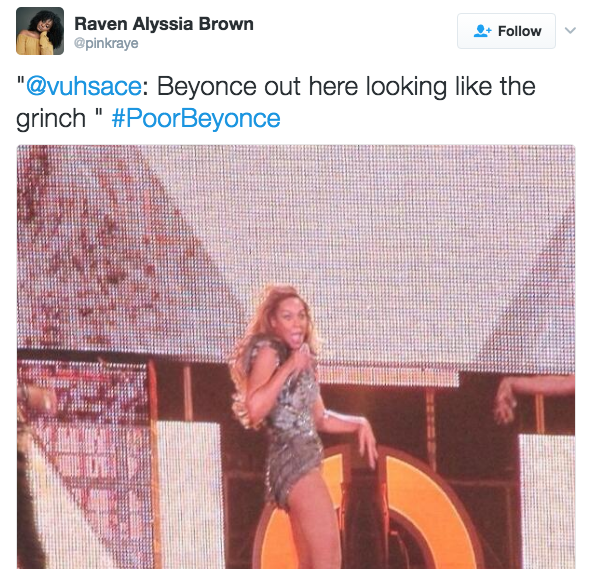Visit the @pinkraye handle link
This screenshot has width=603, height=569.
click(x=106, y=43)
